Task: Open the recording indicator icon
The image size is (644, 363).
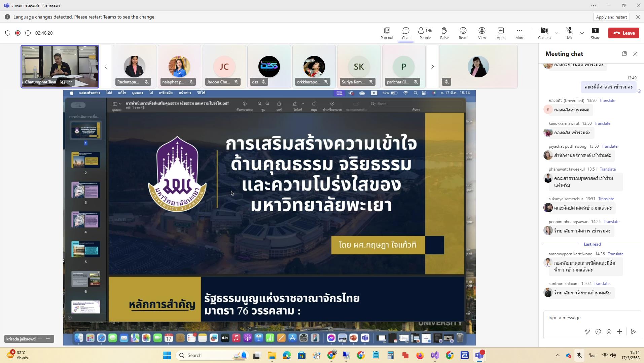Action: [x=18, y=33]
